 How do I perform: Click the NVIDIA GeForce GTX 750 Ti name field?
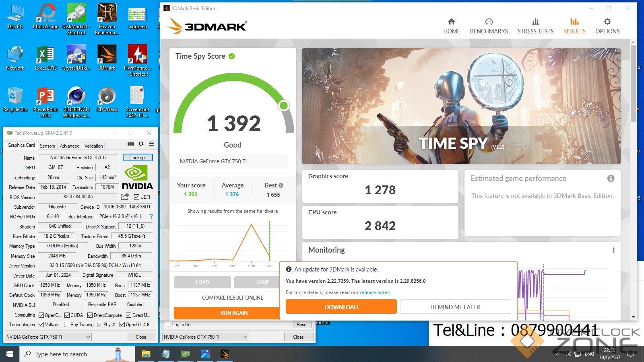point(78,158)
